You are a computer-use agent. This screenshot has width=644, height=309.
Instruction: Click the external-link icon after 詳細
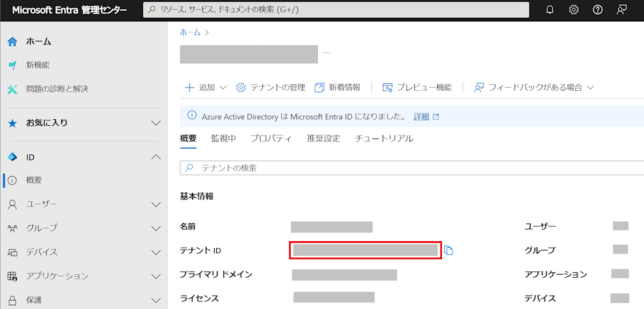[436, 117]
